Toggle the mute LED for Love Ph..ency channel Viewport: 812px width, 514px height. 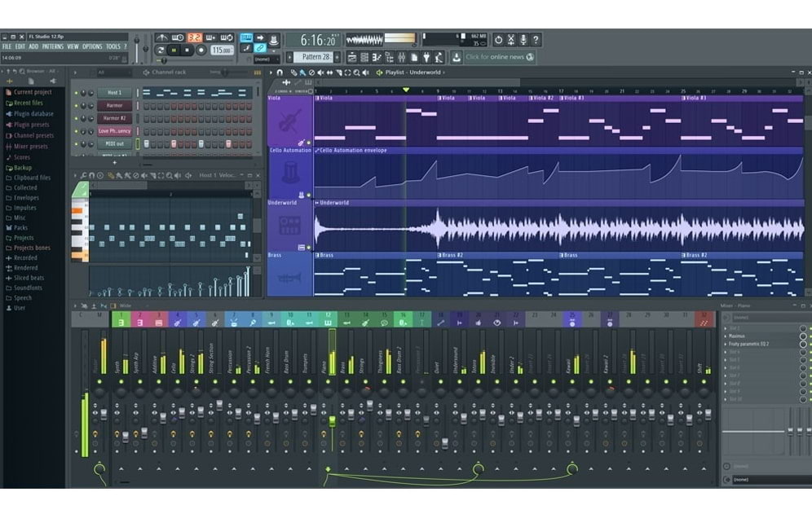77,131
